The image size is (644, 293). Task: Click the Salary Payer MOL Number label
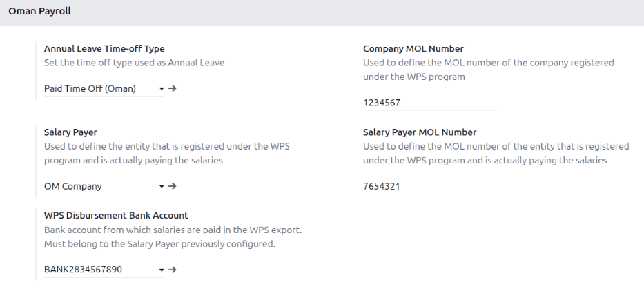tap(420, 132)
